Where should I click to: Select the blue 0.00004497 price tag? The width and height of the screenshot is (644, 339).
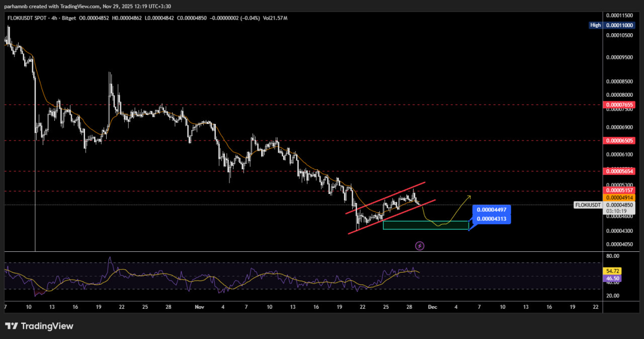click(491, 210)
